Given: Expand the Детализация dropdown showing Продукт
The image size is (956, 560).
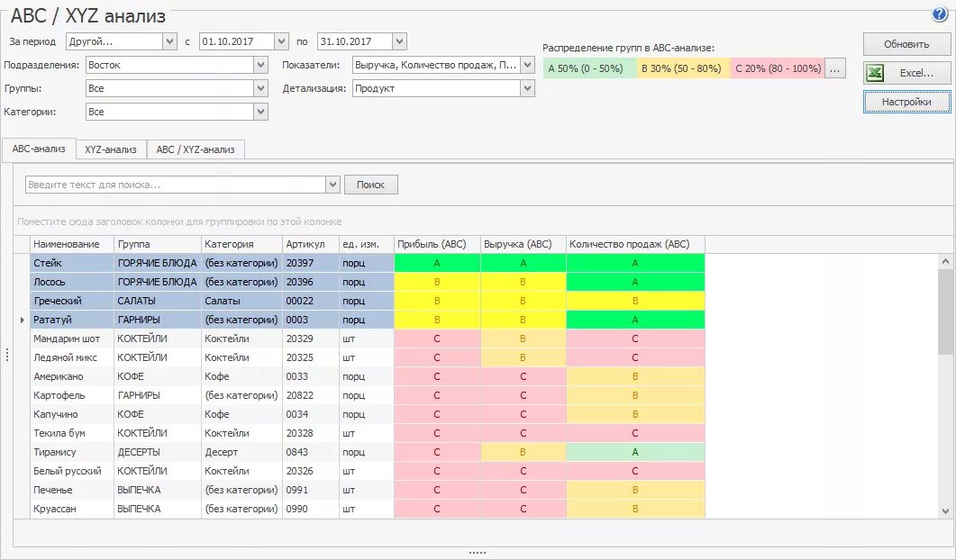Looking at the screenshot, I should coord(527,88).
